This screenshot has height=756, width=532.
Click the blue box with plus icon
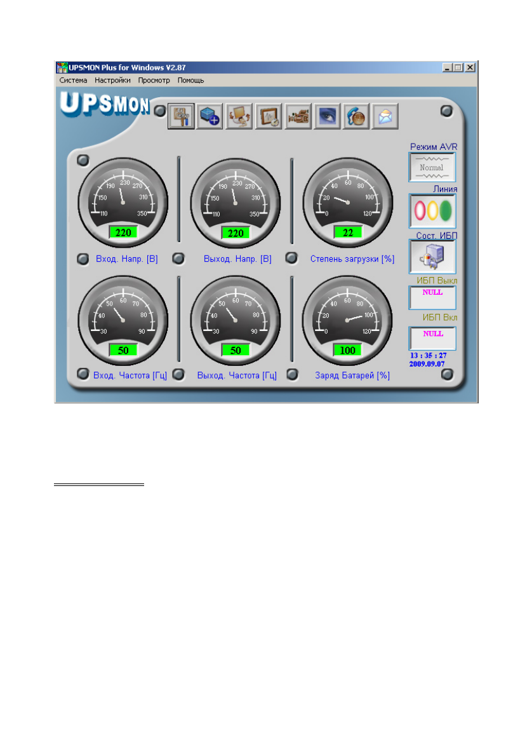(210, 117)
